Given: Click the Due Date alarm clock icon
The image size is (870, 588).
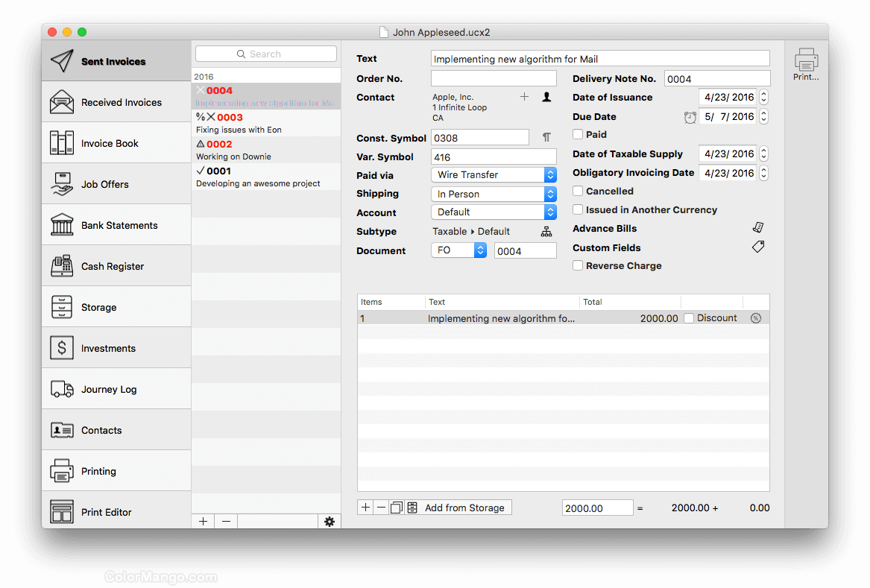Looking at the screenshot, I should 690,117.
